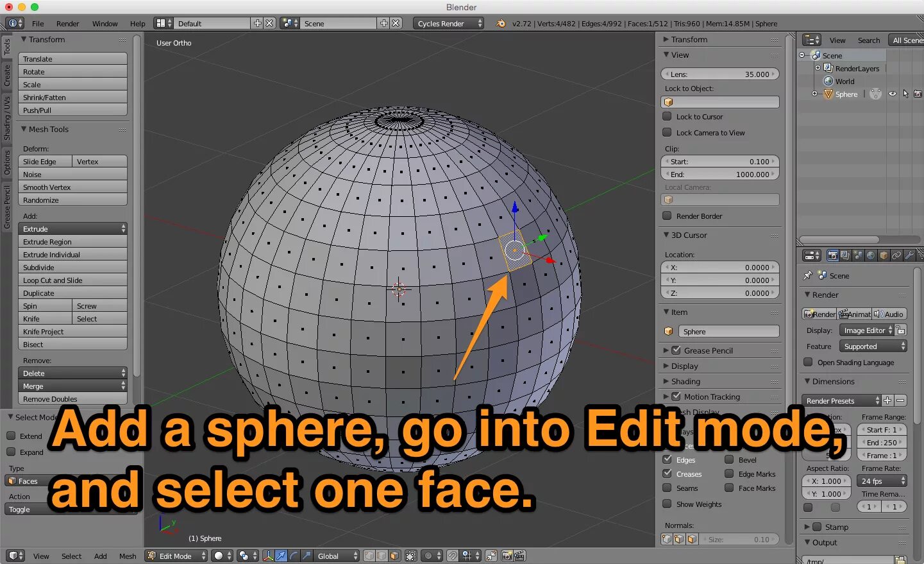
Task: Open the Info editor type selector
Action: 14,23
